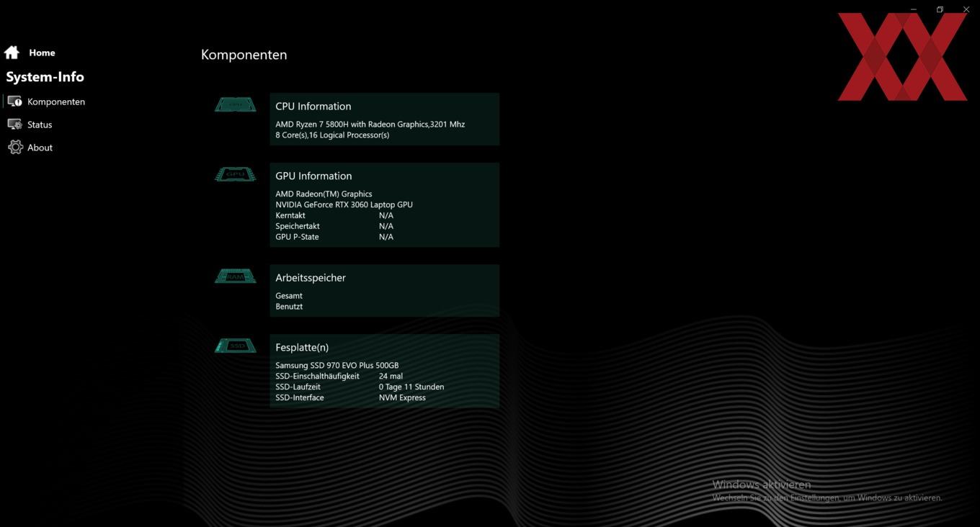This screenshot has width=980, height=527.
Task: Open the Komponenten sidebar entry
Action: click(56, 102)
